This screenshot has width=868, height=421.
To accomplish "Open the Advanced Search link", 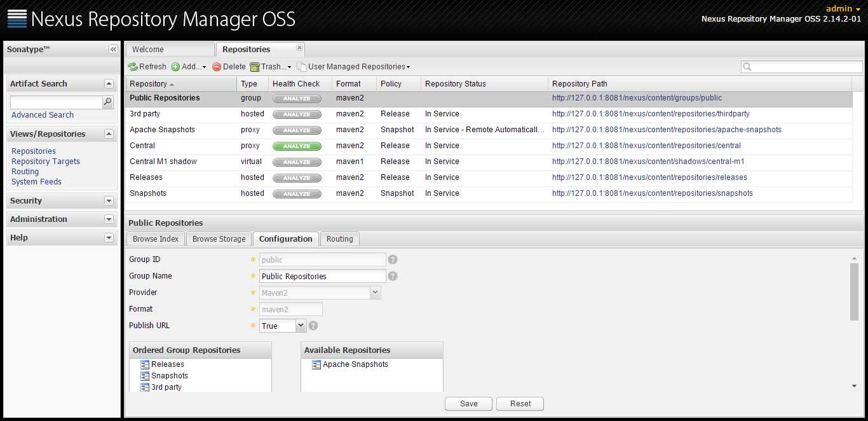I will [43, 115].
